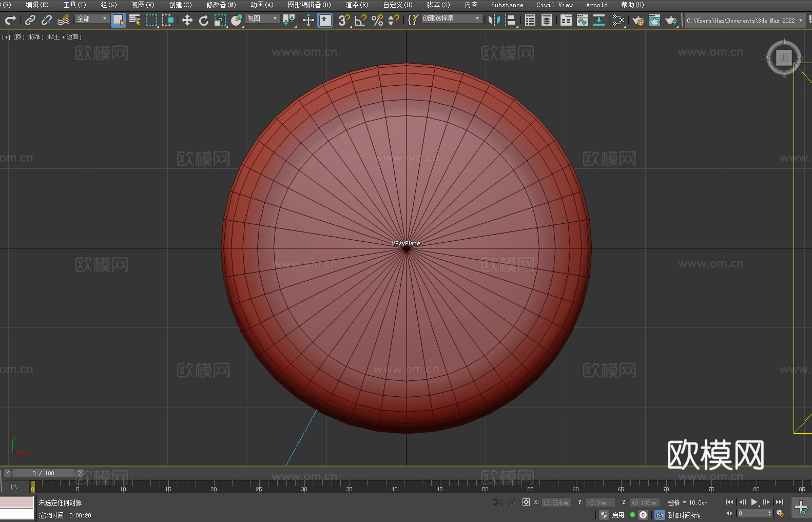
Task: Toggle the Scene Explorer
Action: point(530,20)
